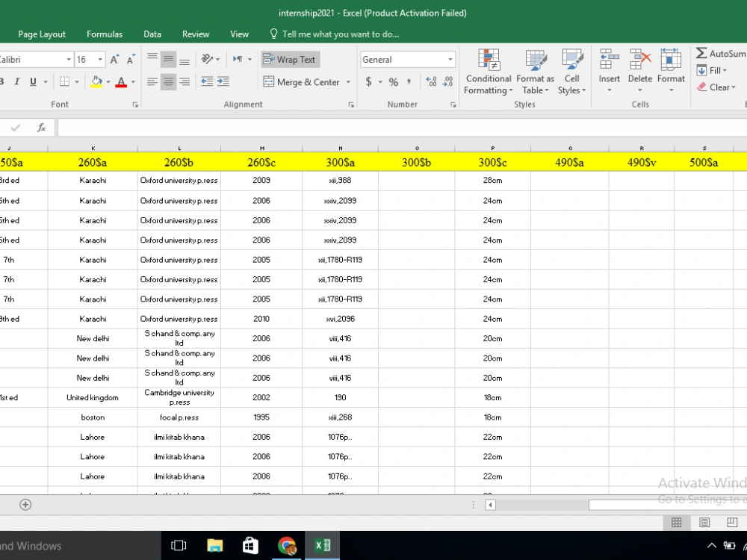This screenshot has width=747, height=560.
Task: Click Text Direction icon
Action: 238,59
